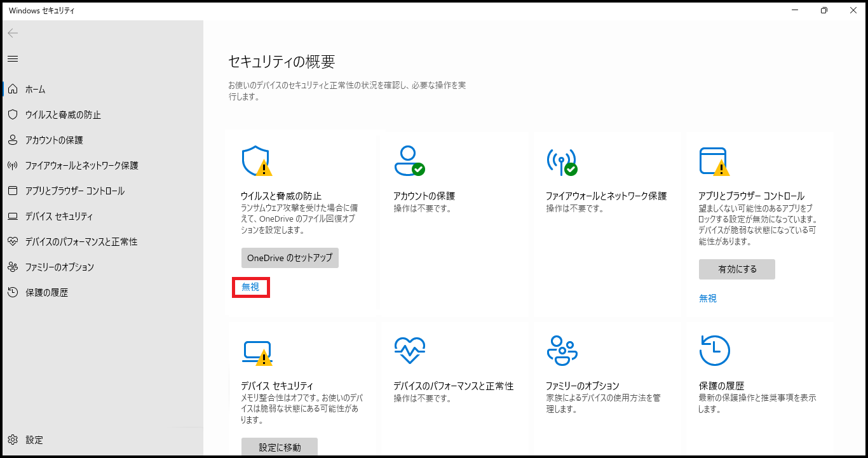Click the デバイス セキュリティ tile heading

tap(277, 386)
